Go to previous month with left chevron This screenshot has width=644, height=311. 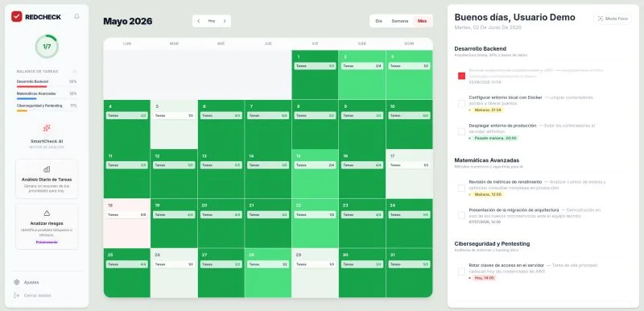tap(199, 21)
